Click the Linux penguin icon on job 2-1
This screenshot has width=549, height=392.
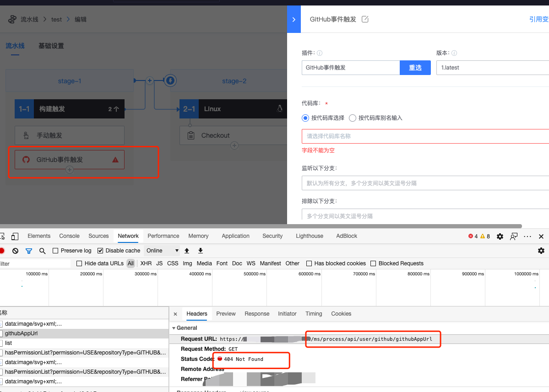(279, 109)
